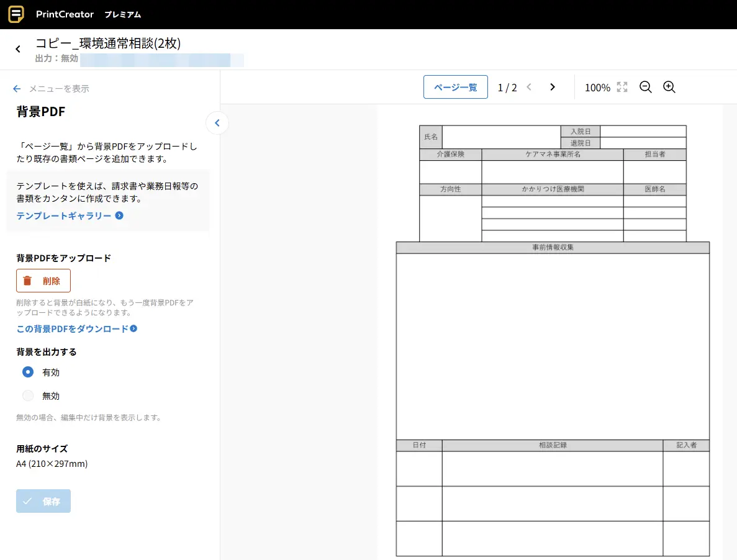Collapse the left side panel
Screen dimensions: 737x560
point(217,123)
